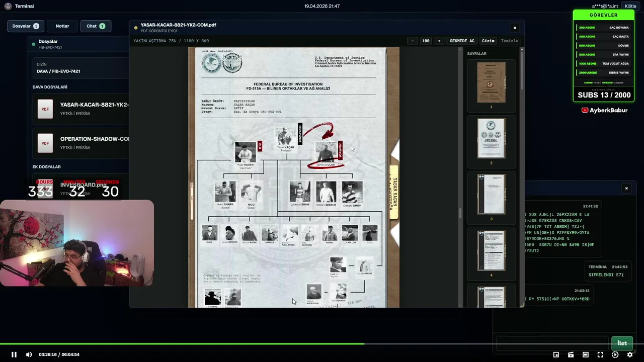This screenshot has height=362, width=644.
Task: Click PDF icon of OPERATION-SHADOW file
Action: point(45,143)
